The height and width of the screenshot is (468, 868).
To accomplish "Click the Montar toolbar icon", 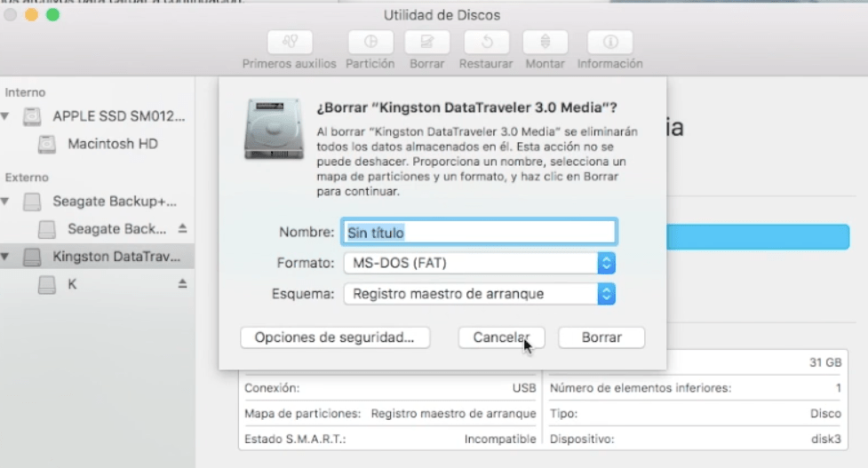I will [x=545, y=43].
